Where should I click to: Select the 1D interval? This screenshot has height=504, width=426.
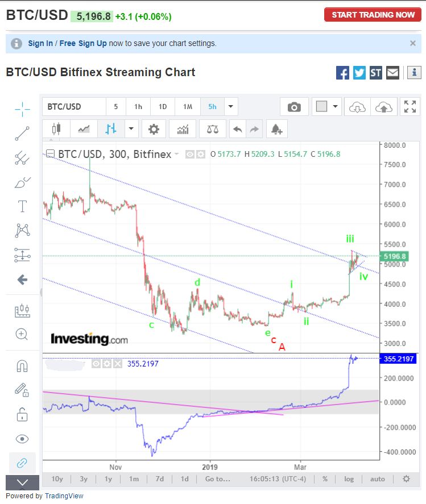point(163,107)
